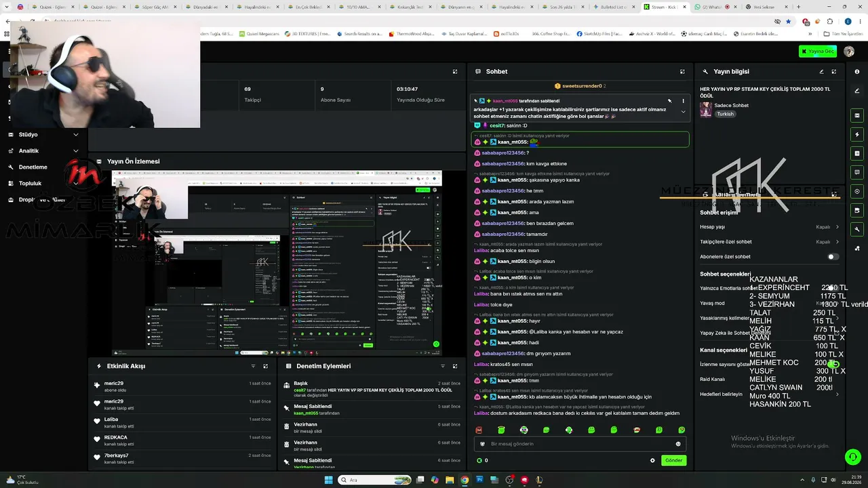868x488 pixels.
Task: Open Chrome from the taskbar
Action: pyautogui.click(x=465, y=480)
